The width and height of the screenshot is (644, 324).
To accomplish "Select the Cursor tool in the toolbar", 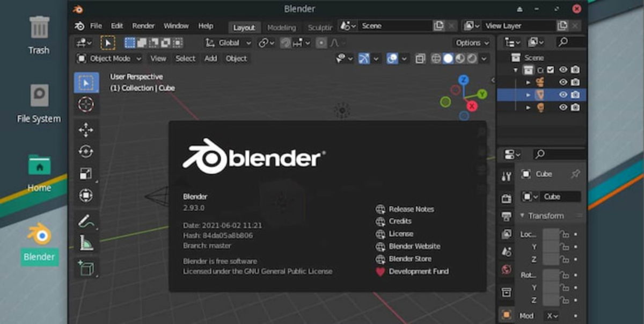I will click(86, 104).
